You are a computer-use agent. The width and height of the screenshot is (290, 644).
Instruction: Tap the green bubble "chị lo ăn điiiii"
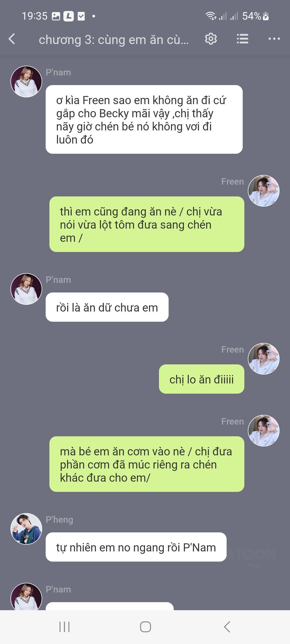pos(201,379)
